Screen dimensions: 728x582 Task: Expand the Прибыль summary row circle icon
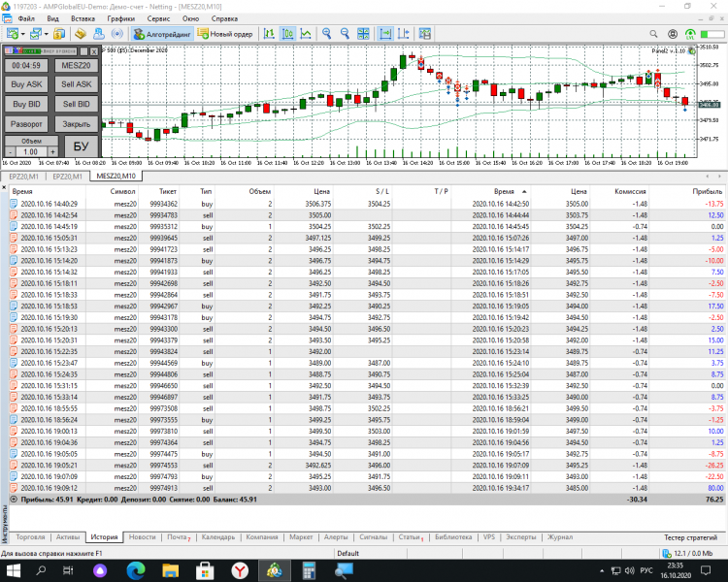(x=14, y=500)
